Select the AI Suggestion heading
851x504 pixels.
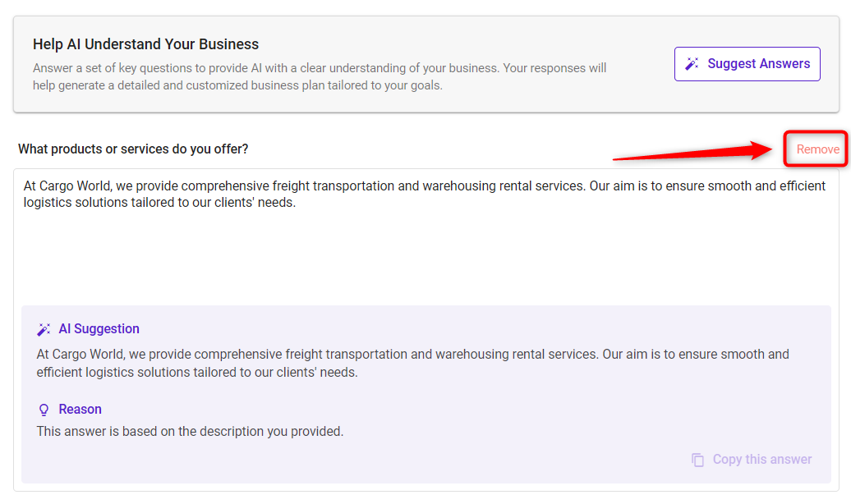tap(99, 329)
